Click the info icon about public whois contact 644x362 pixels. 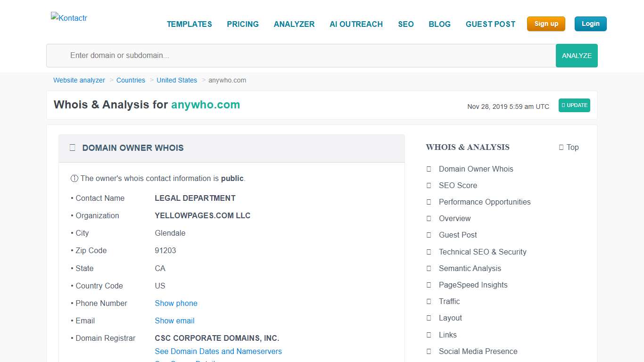click(74, 178)
